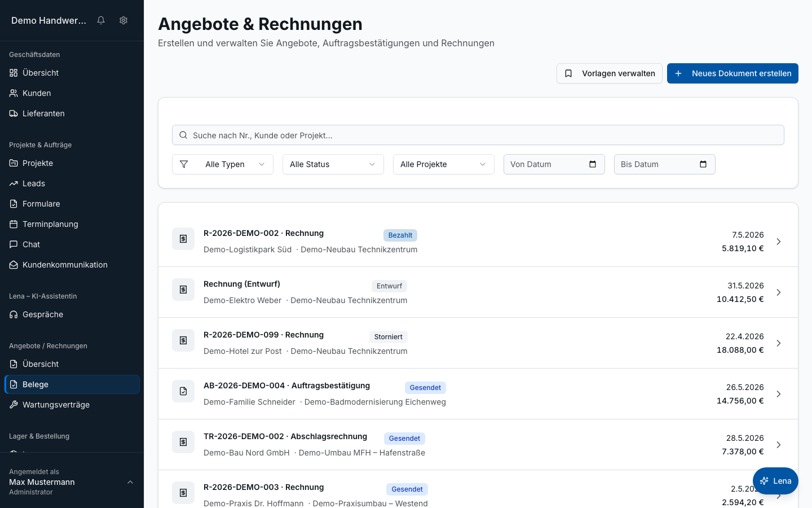The image size is (812, 508).
Task: Click the document icon of AB-2026-DEMO-004
Action: (183, 391)
